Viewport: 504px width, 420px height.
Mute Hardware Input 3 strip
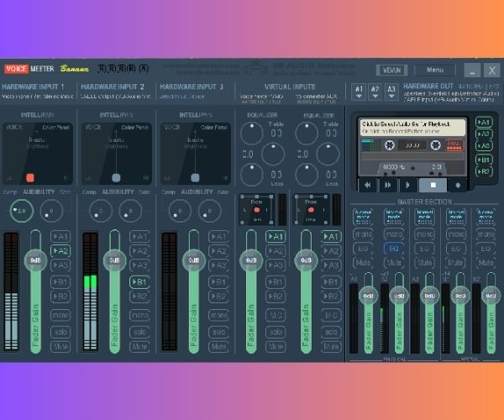click(218, 346)
